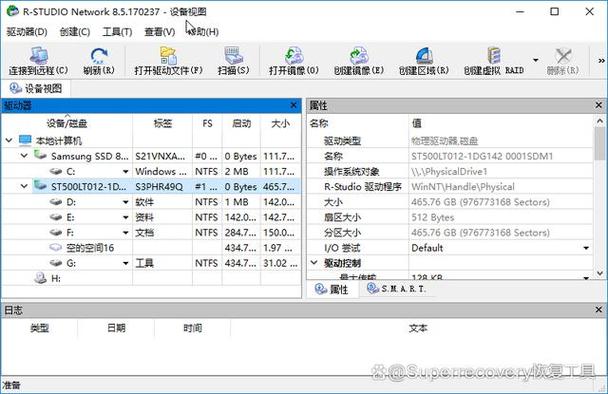Open the 帮助(H) menu

(203, 31)
